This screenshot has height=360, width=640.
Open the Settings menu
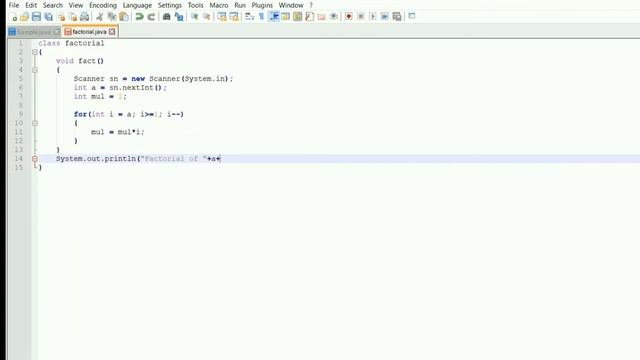170,5
